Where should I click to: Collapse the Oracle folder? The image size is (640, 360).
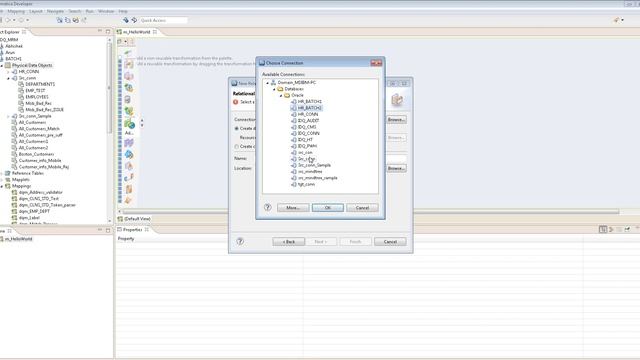pos(281,96)
